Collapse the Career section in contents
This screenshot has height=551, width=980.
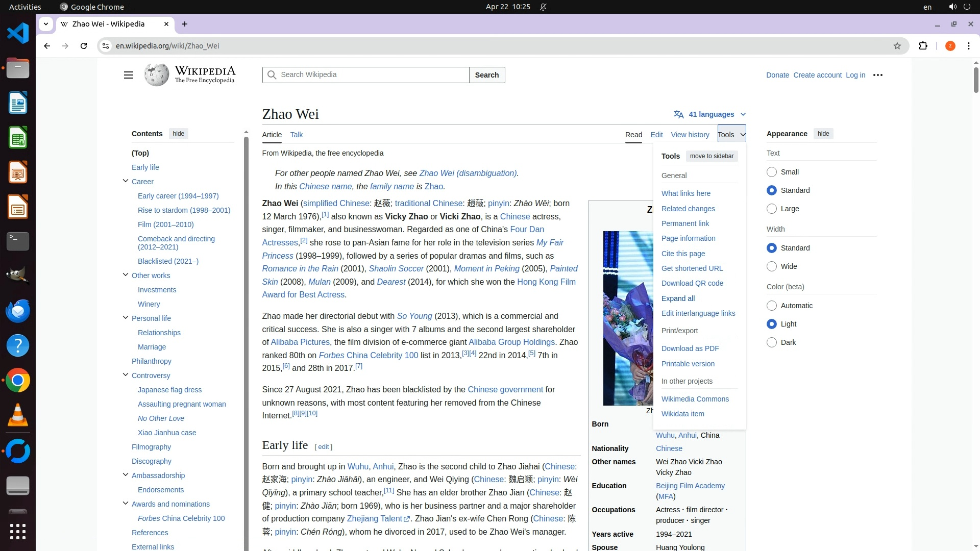coord(126,181)
